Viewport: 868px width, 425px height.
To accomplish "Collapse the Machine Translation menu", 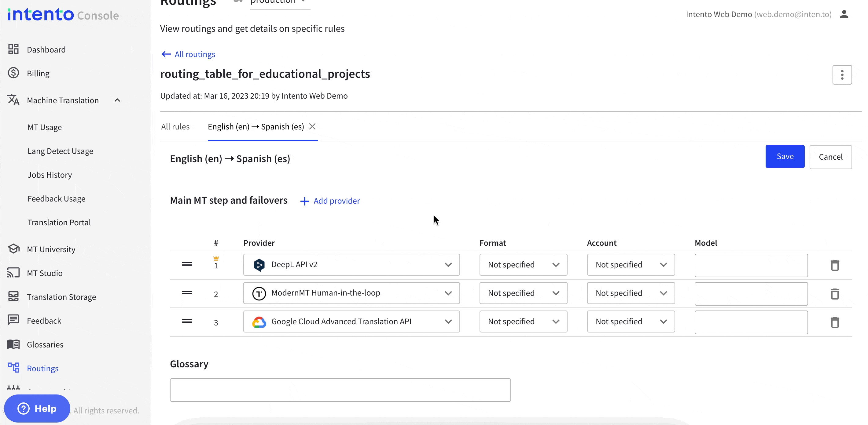I will (x=117, y=100).
